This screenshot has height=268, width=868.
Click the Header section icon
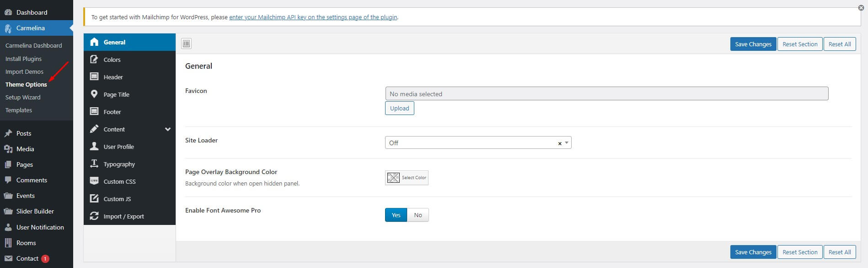[94, 77]
